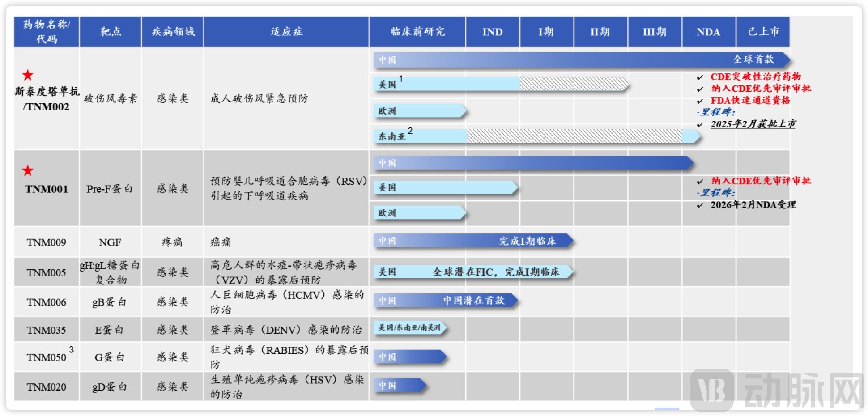Click the 药物名称/代码 column header
Screen dimensions: 868x416
click(x=47, y=32)
